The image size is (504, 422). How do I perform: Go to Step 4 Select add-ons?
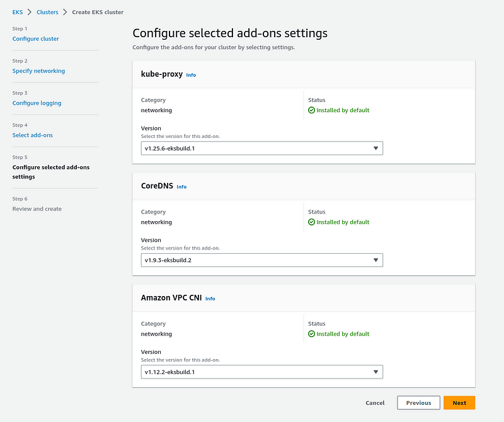33,135
